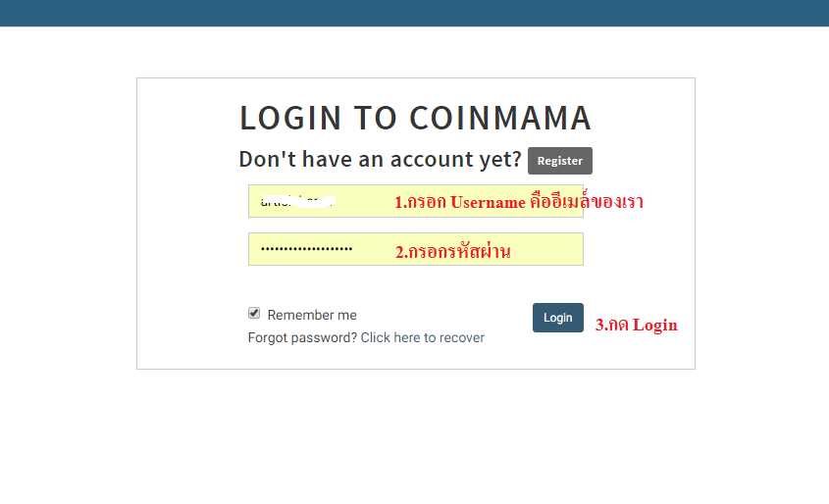This screenshot has width=829, height=504.
Task: Uncheck the Remember me checkbox
Action: point(254,313)
